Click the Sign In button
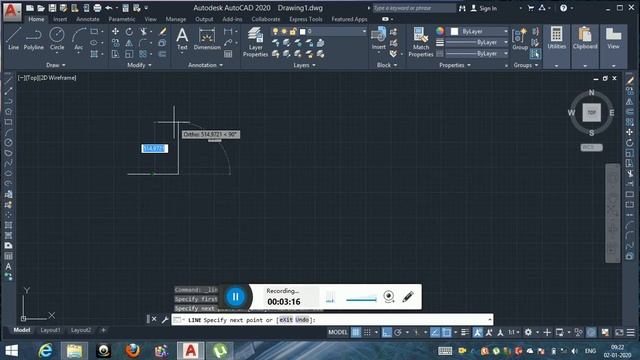 pos(484,8)
